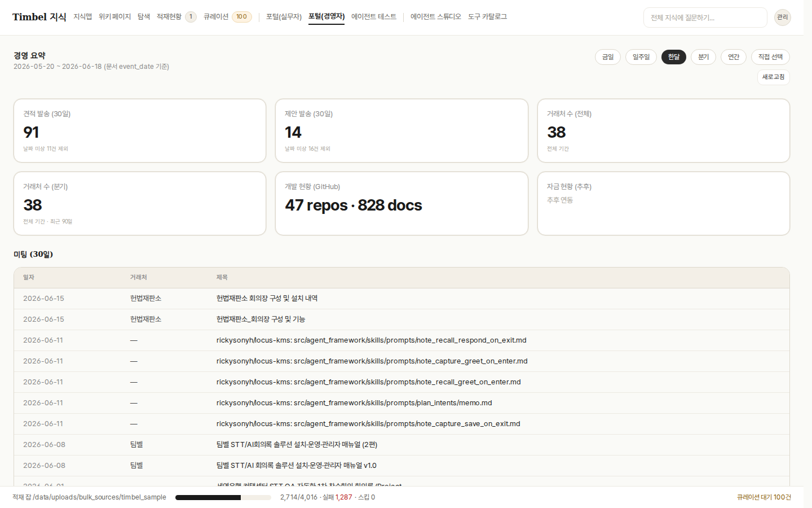Go to the 지식맵 menu

[82, 17]
